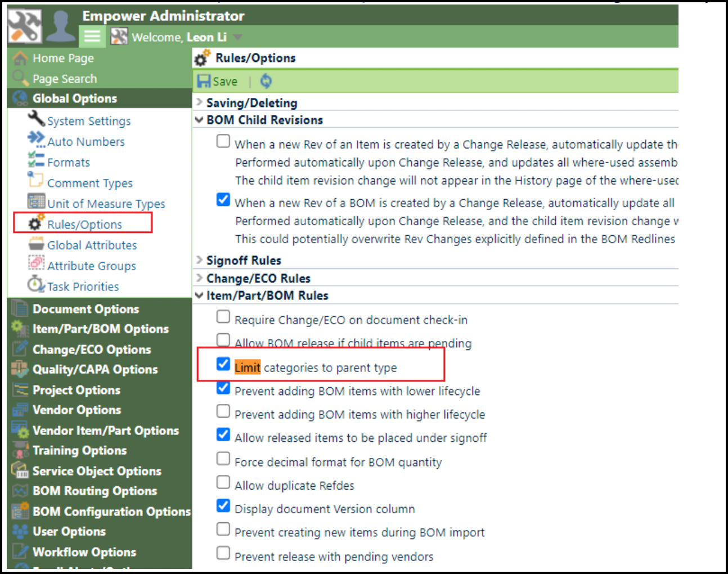The width and height of the screenshot is (728, 574).
Task: Click the Comment Types note icon
Action: (x=36, y=180)
